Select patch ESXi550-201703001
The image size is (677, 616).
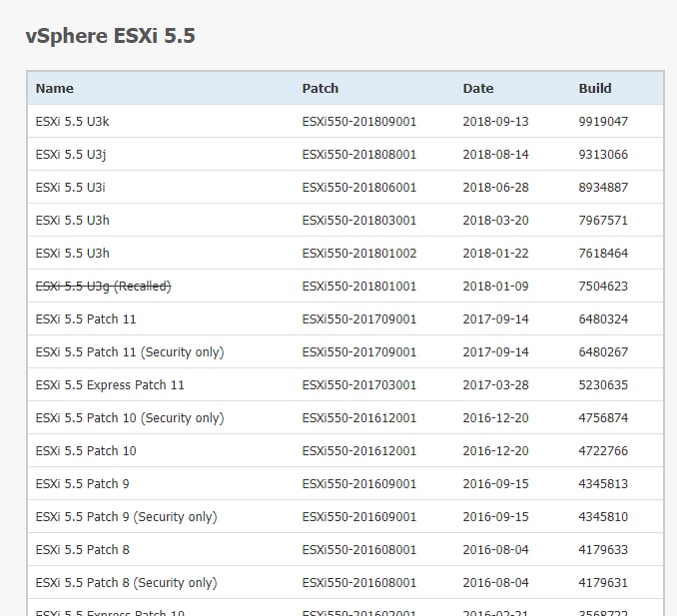click(359, 385)
